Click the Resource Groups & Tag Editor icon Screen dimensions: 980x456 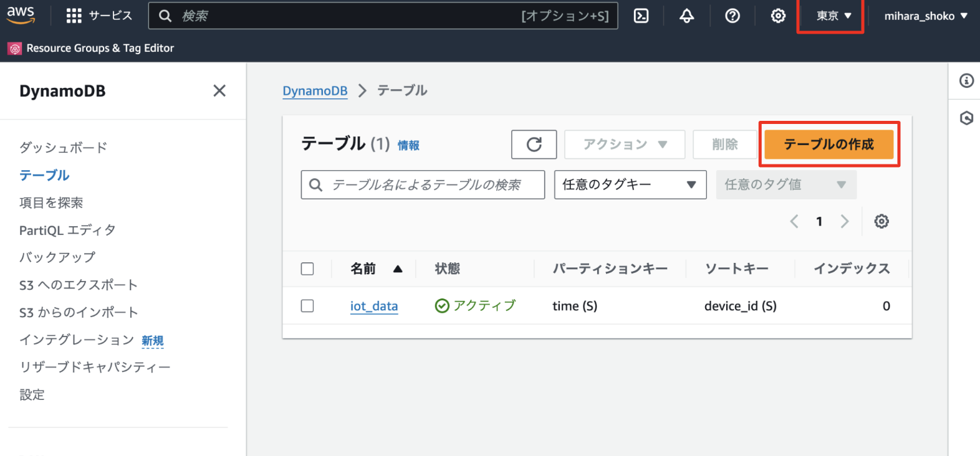coord(15,49)
